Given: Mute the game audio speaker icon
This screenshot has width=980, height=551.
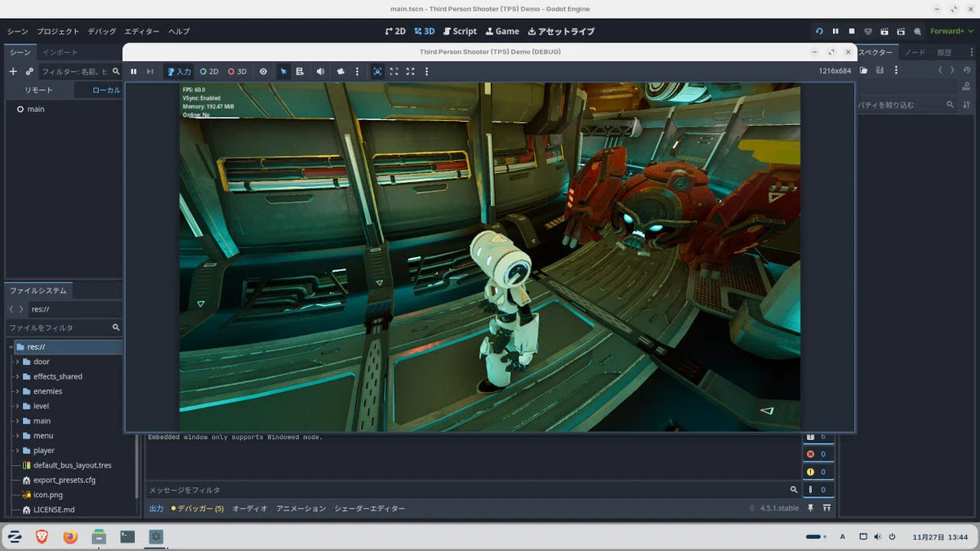Looking at the screenshot, I should click(320, 72).
